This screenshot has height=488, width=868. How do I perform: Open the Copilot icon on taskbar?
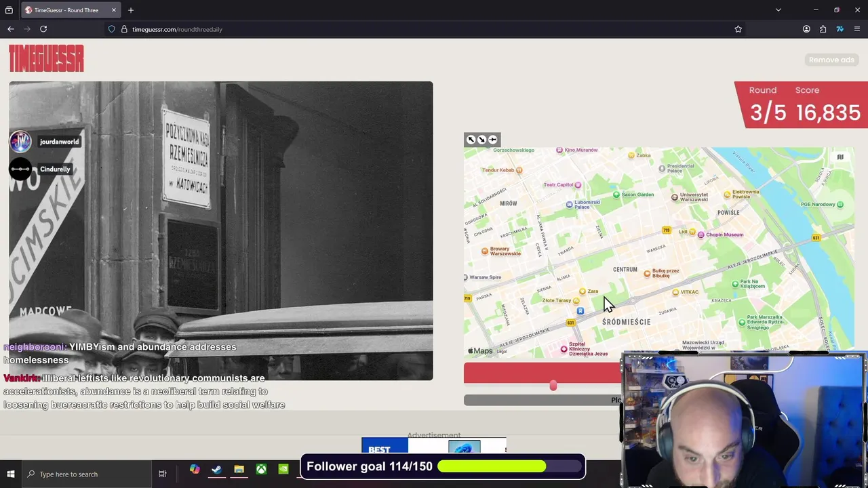195,469
